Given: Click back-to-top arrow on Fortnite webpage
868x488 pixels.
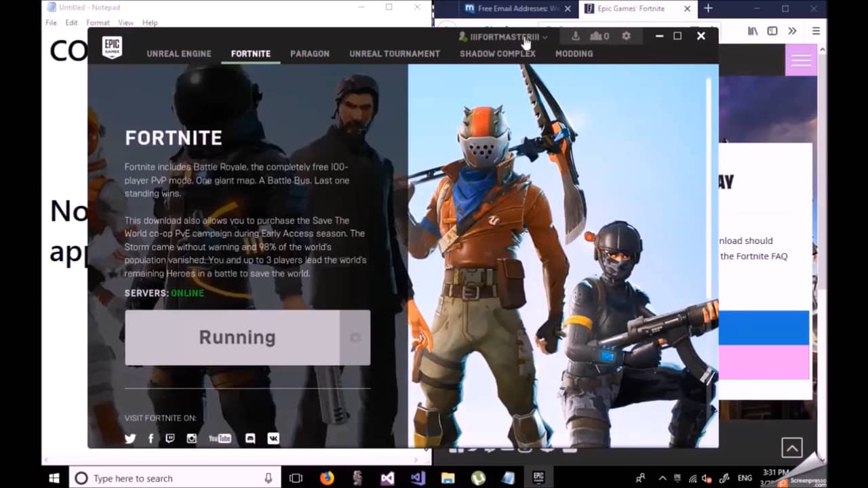Looking at the screenshot, I should (792, 447).
